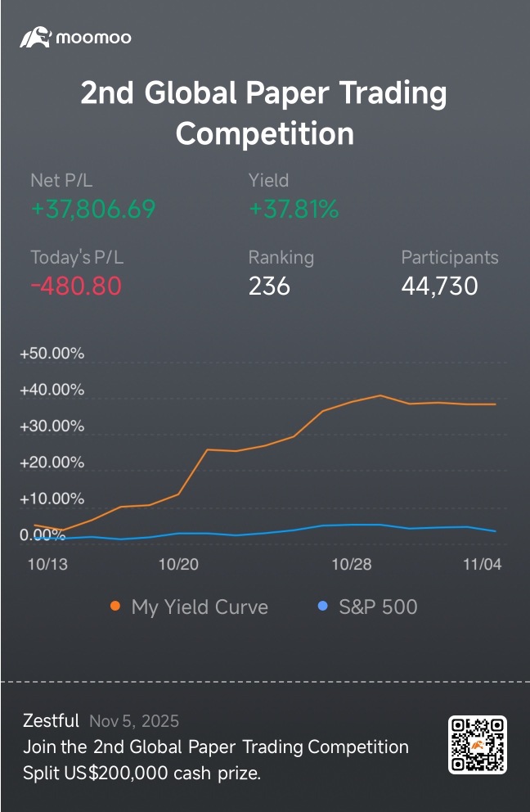
Task: Tap the QR code image
Action: 478,744
